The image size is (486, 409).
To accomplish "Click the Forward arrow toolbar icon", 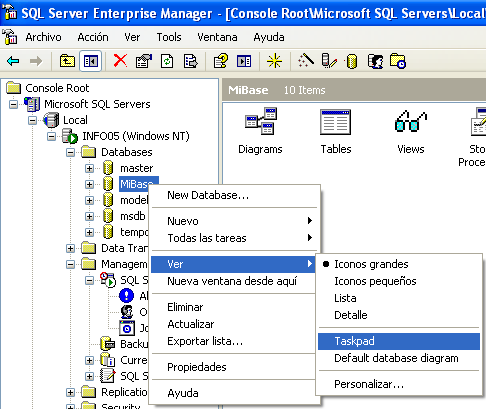I will pyautogui.click(x=36, y=61).
